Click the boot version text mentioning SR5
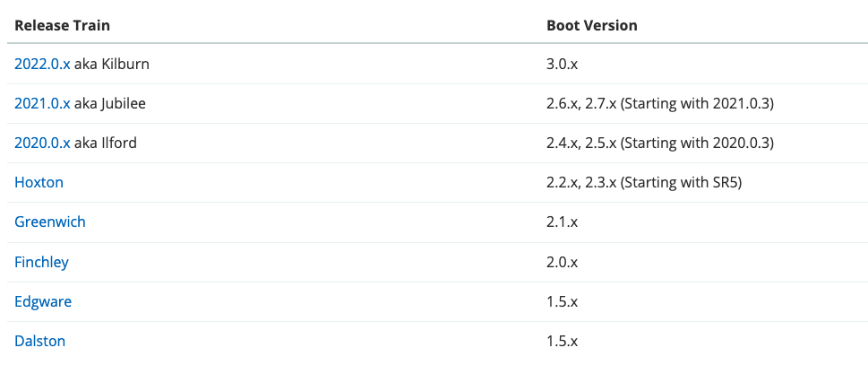The width and height of the screenshot is (868, 365). (644, 182)
